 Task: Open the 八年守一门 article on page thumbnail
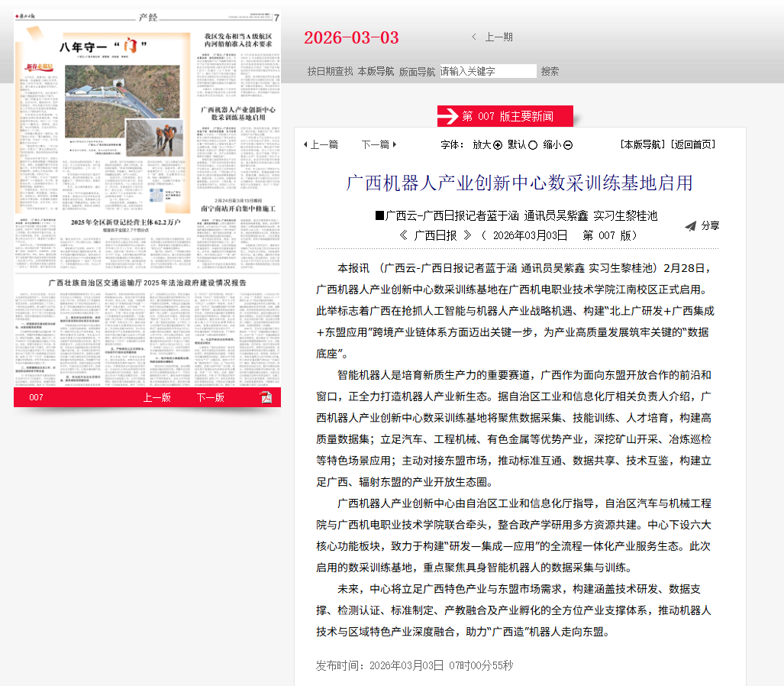(x=103, y=47)
